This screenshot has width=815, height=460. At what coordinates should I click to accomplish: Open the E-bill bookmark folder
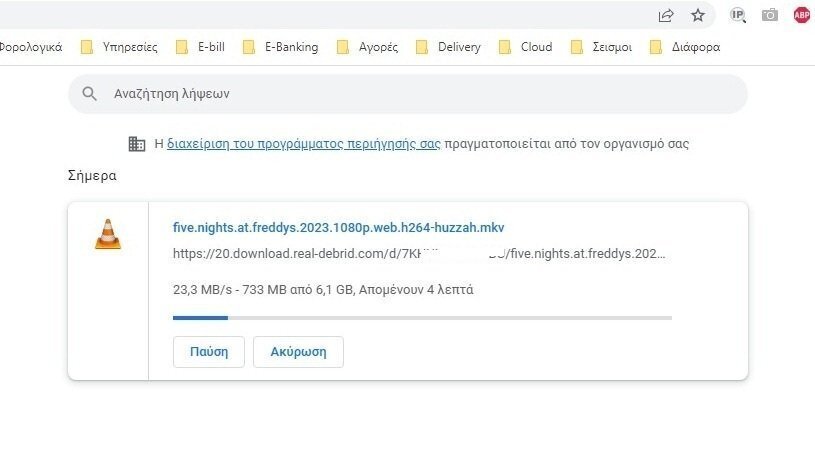coord(200,47)
